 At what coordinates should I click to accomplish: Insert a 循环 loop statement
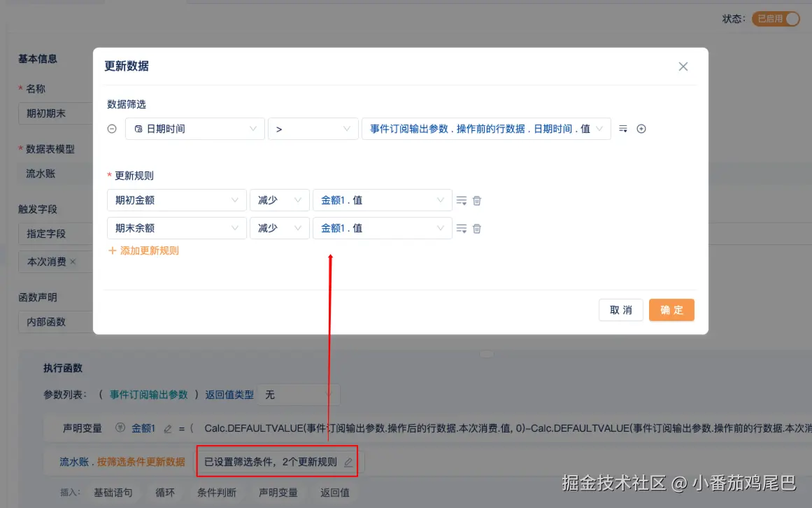click(x=164, y=493)
